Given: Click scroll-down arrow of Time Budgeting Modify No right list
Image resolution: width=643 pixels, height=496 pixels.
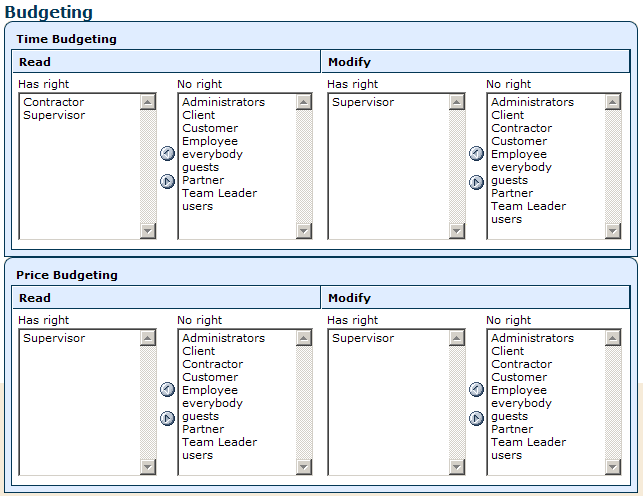Looking at the screenshot, I should (613, 231).
